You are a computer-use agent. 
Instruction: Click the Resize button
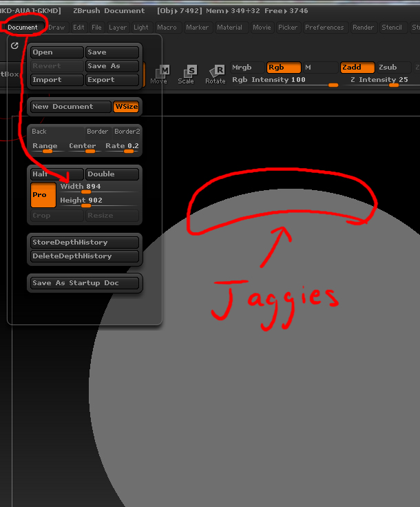point(112,216)
